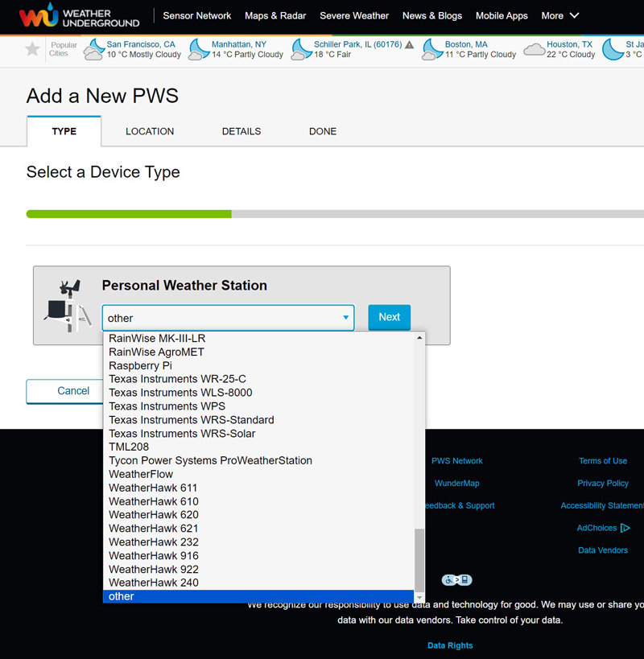This screenshot has height=659, width=644.
Task: Pick WeatherHawk 621 from list
Action: (258, 529)
